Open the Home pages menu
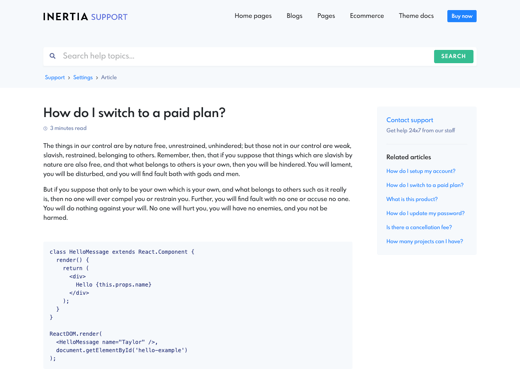The image size is (520, 384). coord(253,16)
